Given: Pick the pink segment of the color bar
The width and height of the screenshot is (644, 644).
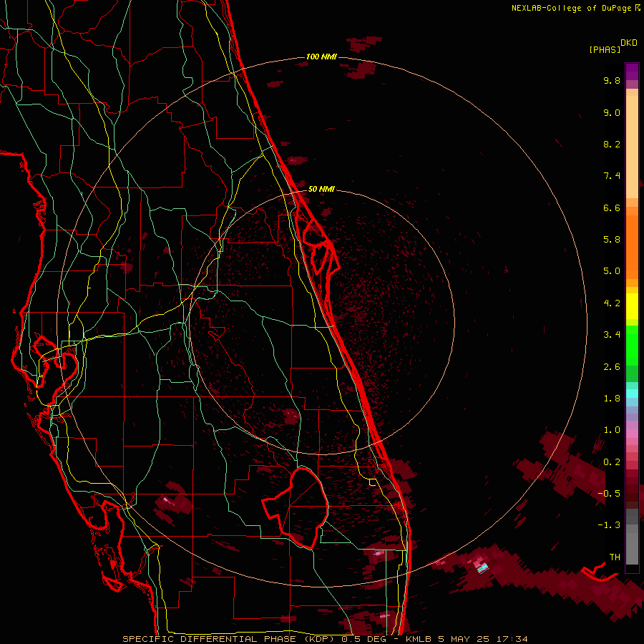Looking at the screenshot, I should [x=632, y=434].
